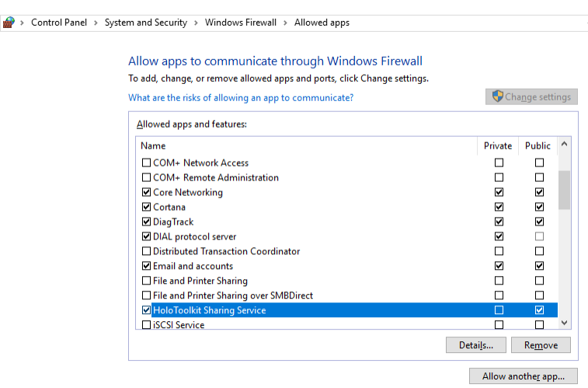Go to System and Security breadcrumb
The image size is (588, 388).
146,23
